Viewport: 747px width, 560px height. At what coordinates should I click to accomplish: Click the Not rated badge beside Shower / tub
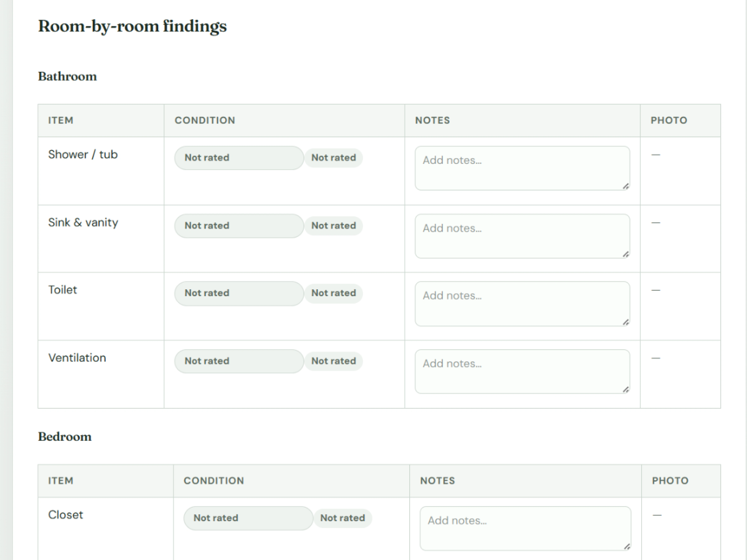(334, 158)
